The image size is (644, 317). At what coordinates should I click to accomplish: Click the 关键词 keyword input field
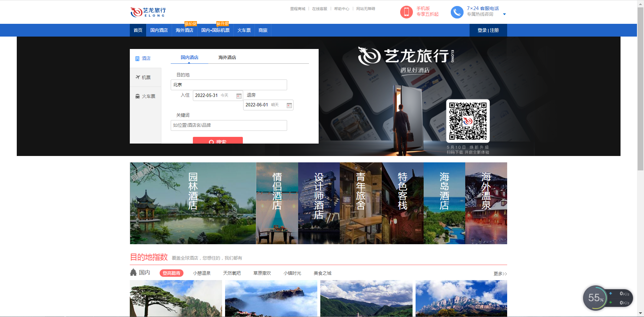pyautogui.click(x=228, y=125)
